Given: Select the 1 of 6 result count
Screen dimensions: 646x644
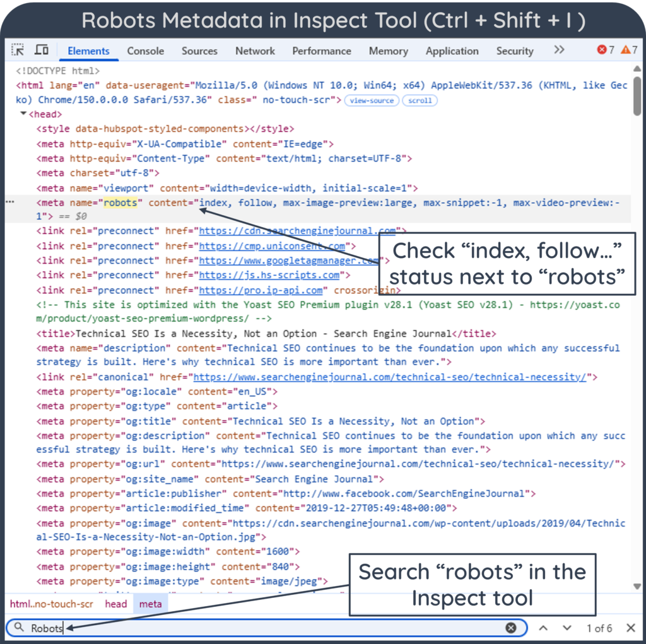Looking at the screenshot, I should 599,628.
